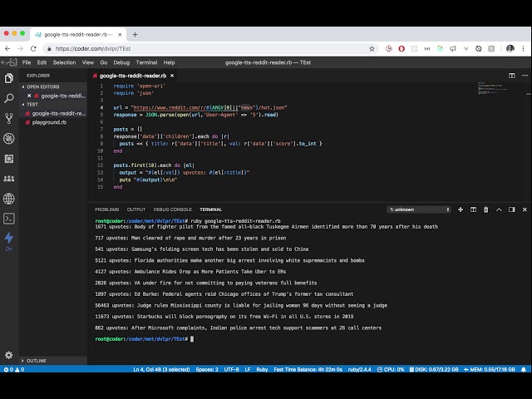Screen dimensions: 532x399
Task: Switch to the Problems panel tab
Action: 107,209
